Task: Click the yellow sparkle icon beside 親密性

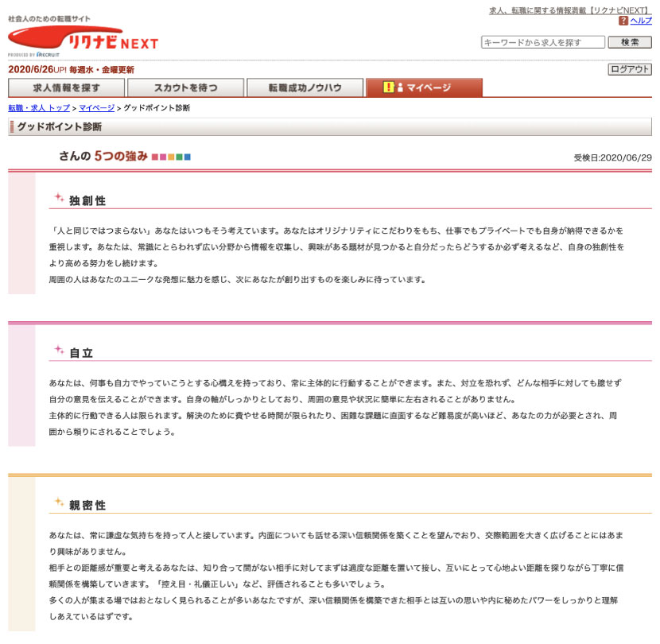Action: coord(59,502)
